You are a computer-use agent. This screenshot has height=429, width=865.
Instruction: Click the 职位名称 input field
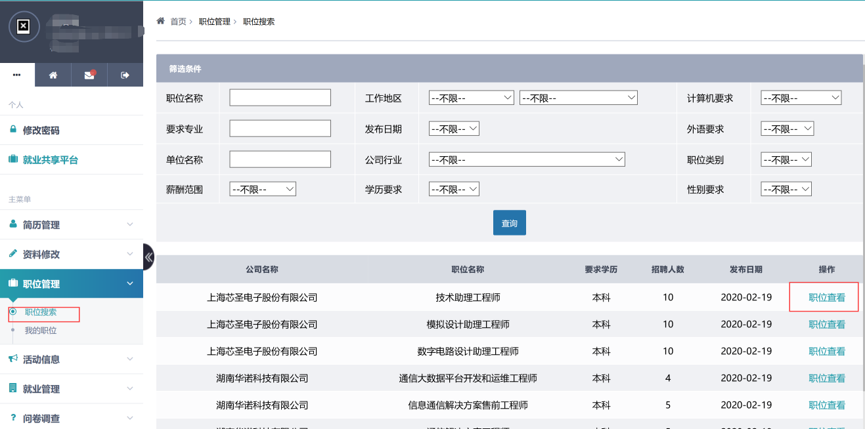click(x=280, y=98)
